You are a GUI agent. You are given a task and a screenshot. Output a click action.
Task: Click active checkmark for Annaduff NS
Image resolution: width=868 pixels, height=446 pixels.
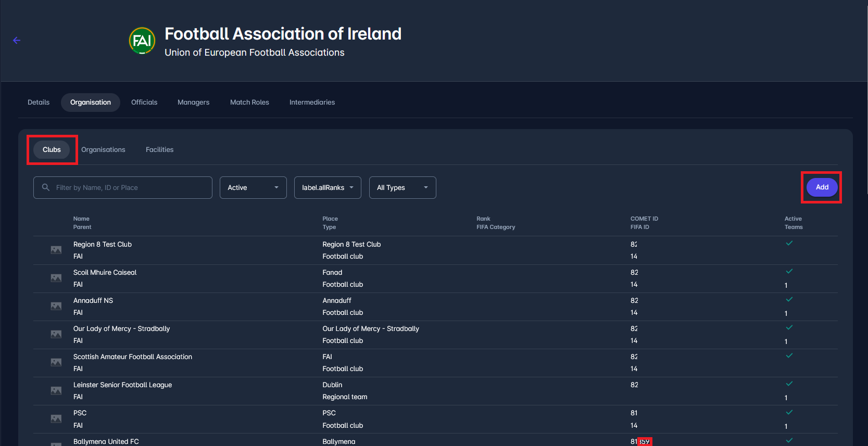[789, 299]
